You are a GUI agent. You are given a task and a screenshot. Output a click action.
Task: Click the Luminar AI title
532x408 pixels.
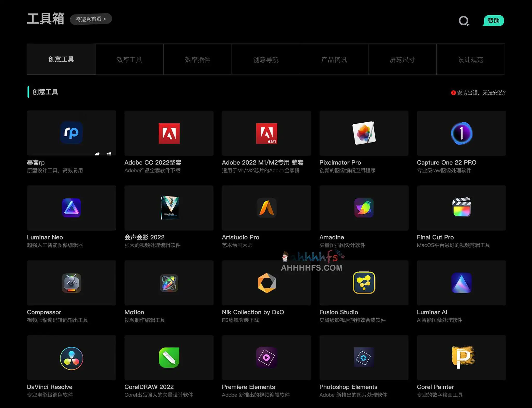pyautogui.click(x=432, y=312)
